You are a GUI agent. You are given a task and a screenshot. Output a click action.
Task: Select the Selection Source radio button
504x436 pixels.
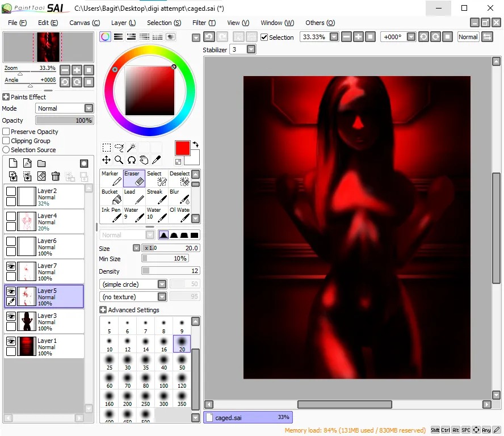(x=6, y=149)
